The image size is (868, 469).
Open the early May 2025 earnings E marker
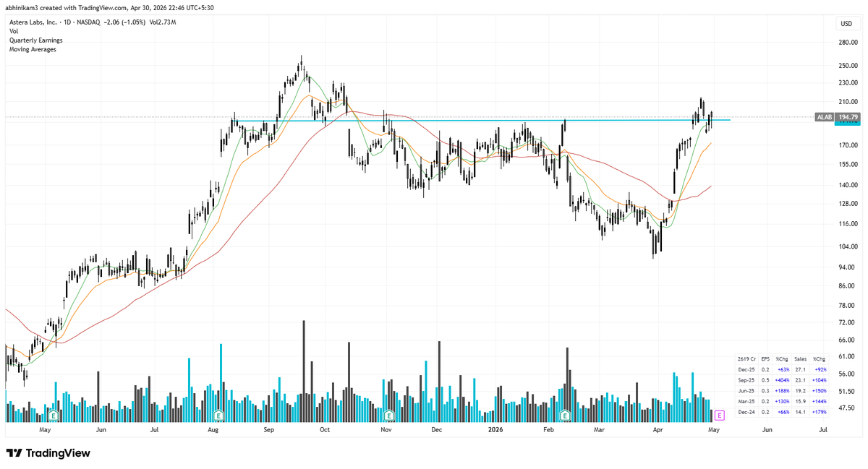[x=53, y=416]
